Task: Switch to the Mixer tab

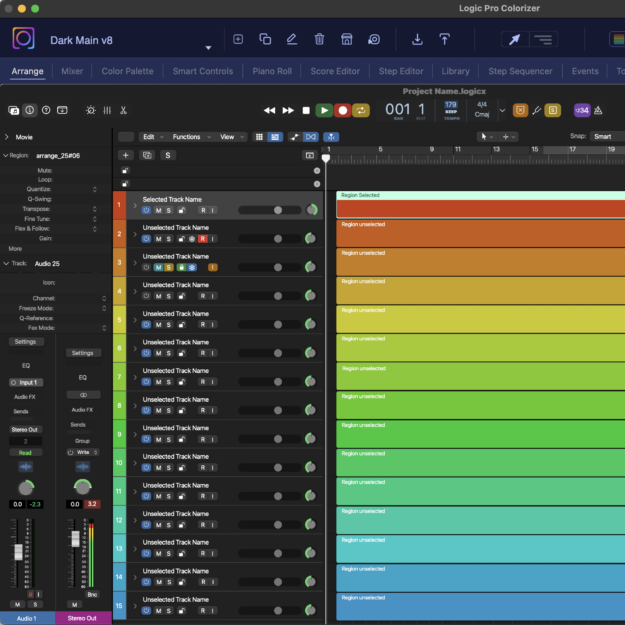Action: click(x=72, y=71)
